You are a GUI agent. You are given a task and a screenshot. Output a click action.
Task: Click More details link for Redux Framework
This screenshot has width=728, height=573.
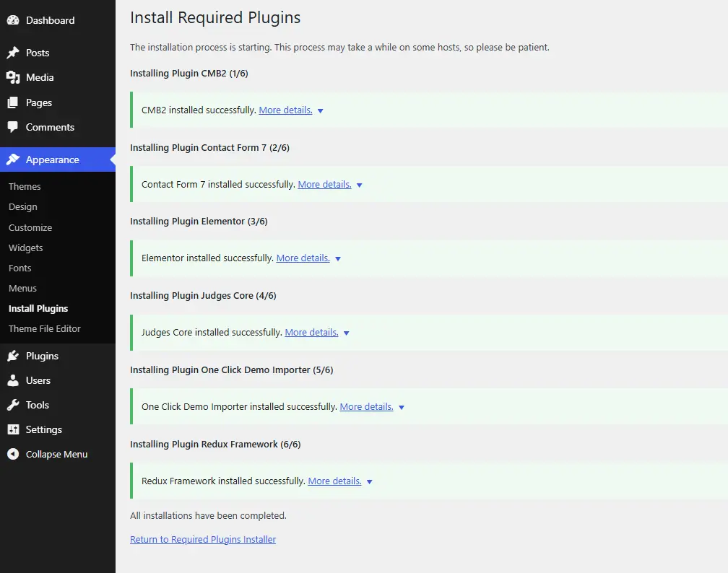(x=335, y=481)
